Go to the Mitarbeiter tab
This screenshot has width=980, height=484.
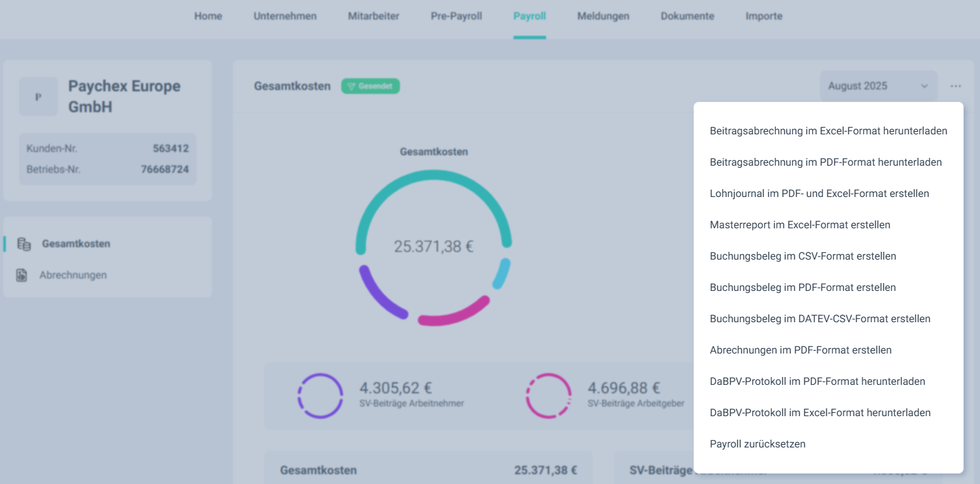373,16
